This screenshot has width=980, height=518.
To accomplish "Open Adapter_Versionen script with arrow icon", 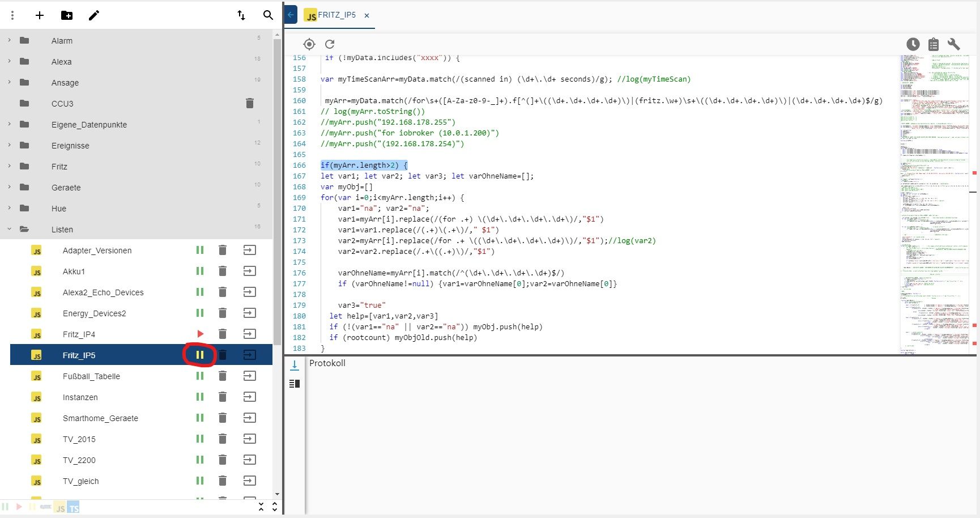I will point(249,250).
